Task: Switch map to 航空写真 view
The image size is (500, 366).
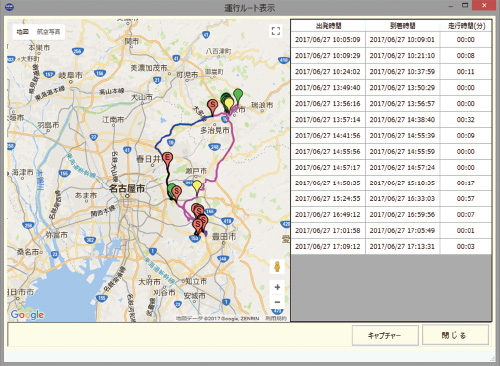Action: point(48,32)
